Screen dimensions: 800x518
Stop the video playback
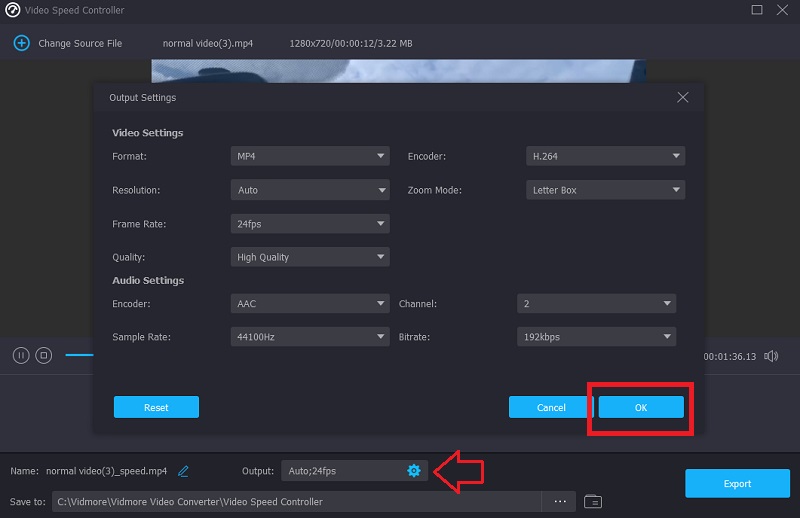tap(43, 355)
